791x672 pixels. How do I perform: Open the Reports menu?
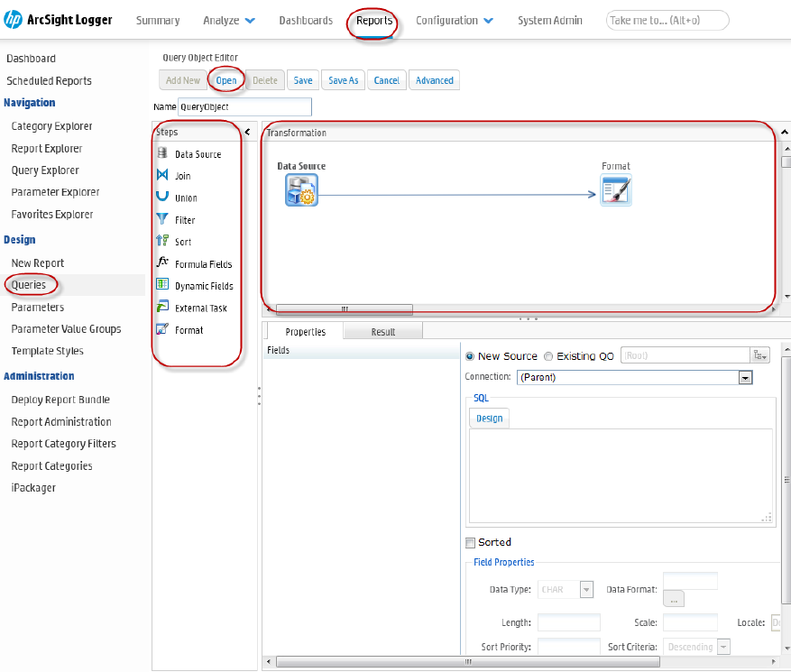(x=373, y=21)
